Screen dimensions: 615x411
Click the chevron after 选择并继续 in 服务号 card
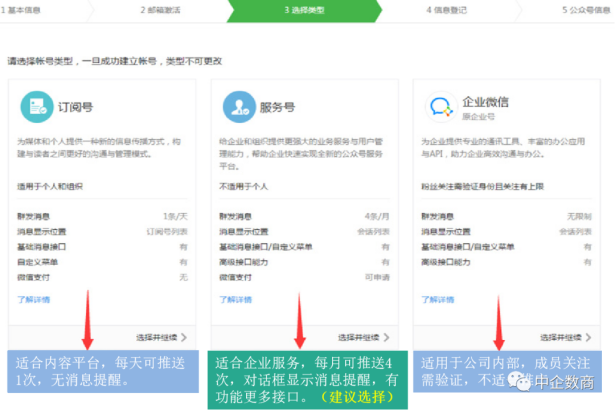[x=385, y=338]
